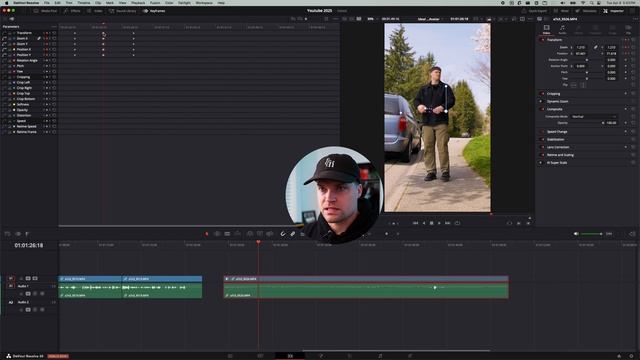Select the third video clip on V1 track

[x=366, y=279]
